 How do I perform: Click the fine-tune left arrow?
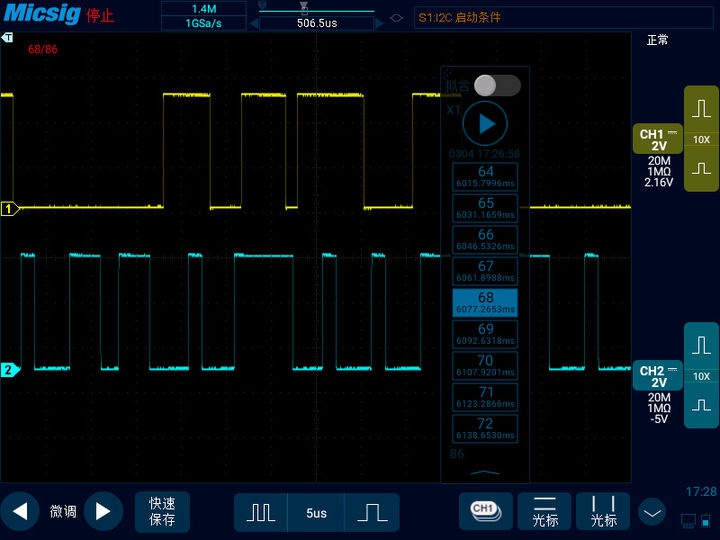pos(20,512)
